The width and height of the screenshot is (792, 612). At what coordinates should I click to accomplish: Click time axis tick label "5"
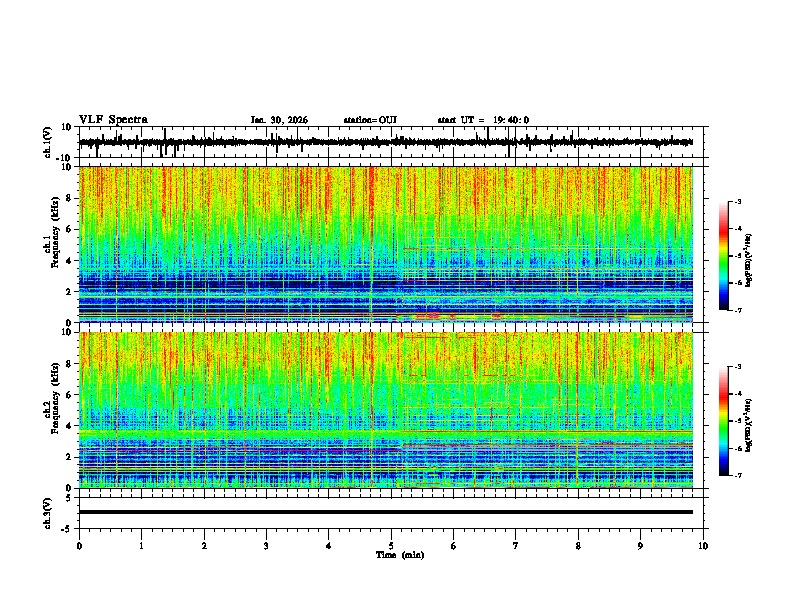click(391, 546)
